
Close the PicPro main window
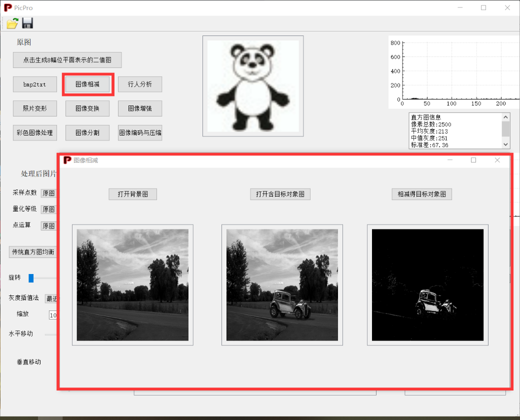507,7
